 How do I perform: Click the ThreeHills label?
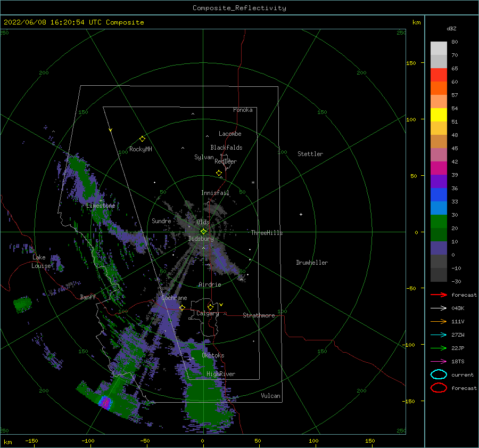click(267, 233)
